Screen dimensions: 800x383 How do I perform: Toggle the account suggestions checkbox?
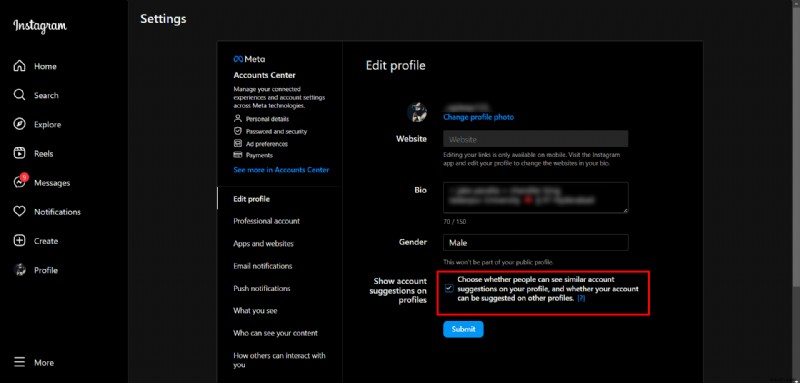(449, 289)
